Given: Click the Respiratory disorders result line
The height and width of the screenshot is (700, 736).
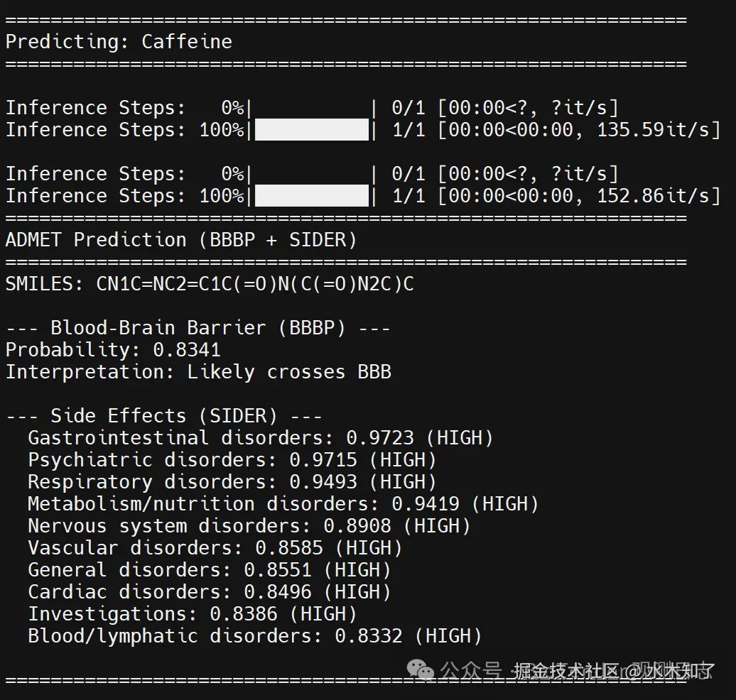Looking at the screenshot, I should click(x=232, y=482).
